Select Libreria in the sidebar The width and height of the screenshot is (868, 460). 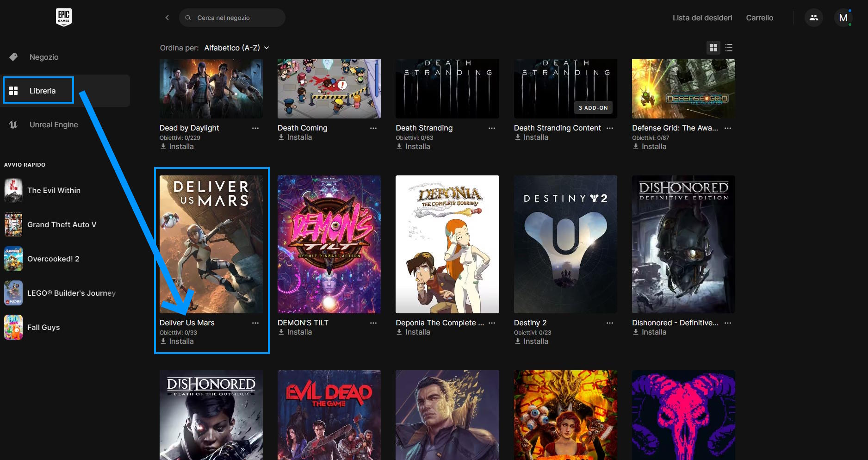[65, 91]
